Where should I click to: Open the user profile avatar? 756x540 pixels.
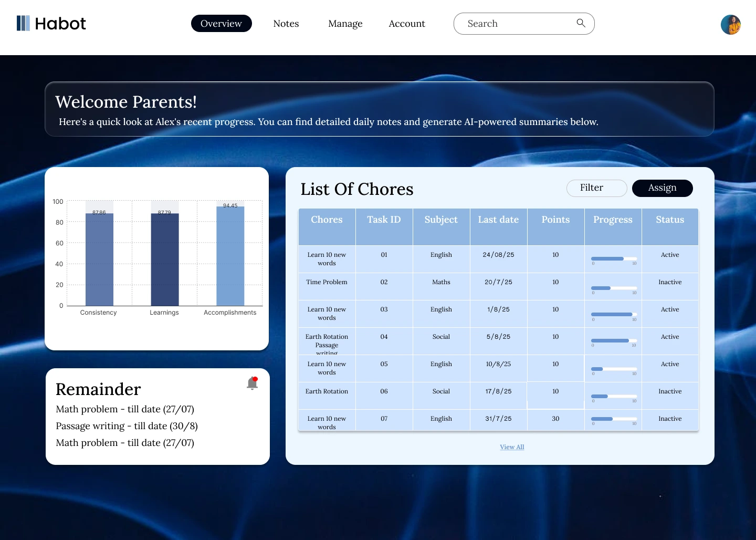click(731, 25)
